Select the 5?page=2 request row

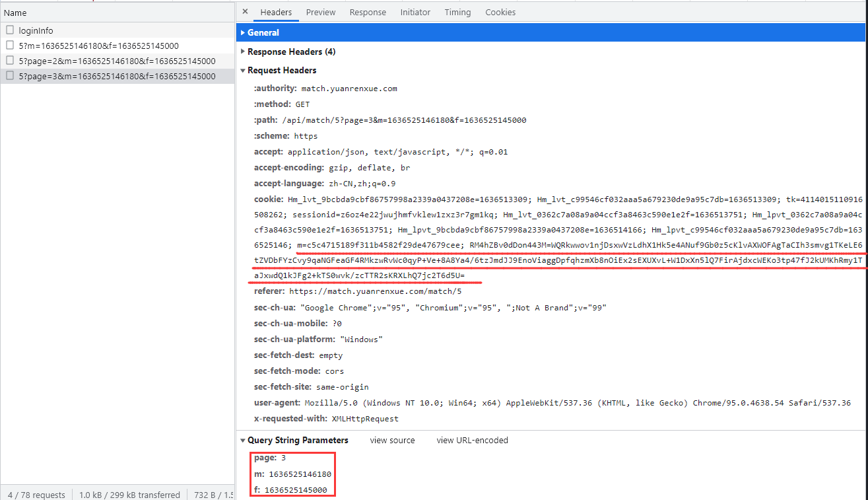pos(117,61)
